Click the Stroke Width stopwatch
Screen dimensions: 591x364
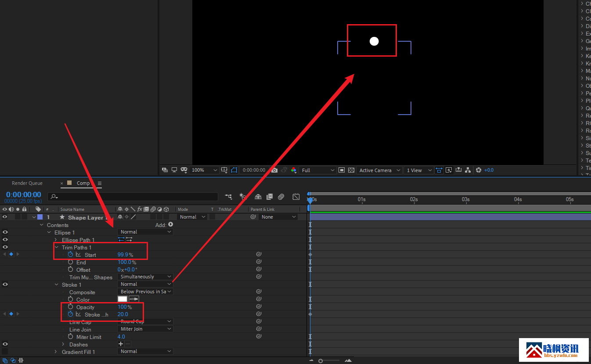(x=70, y=314)
